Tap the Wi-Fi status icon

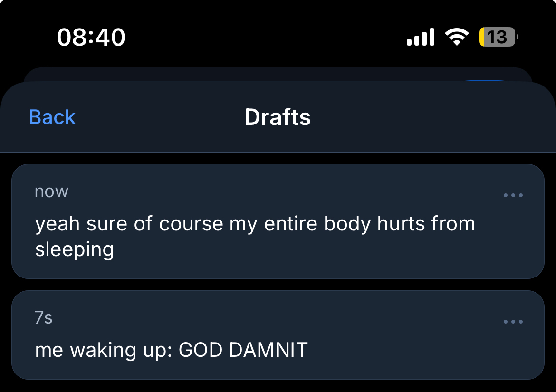coord(456,37)
